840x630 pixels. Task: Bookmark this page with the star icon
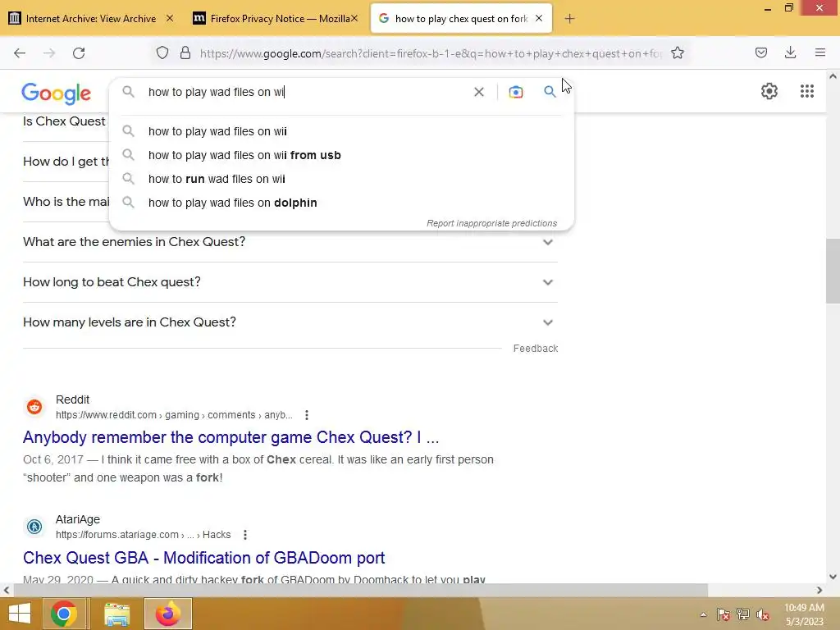coord(678,53)
